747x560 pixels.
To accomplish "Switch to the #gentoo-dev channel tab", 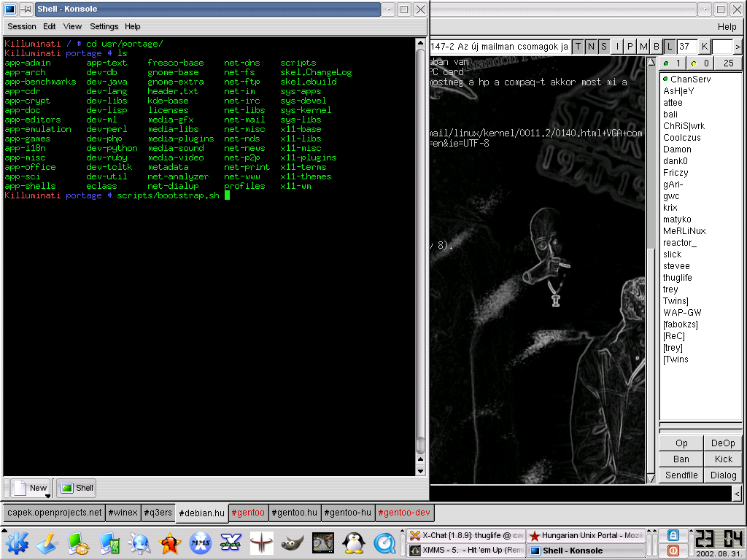I will 404,513.
